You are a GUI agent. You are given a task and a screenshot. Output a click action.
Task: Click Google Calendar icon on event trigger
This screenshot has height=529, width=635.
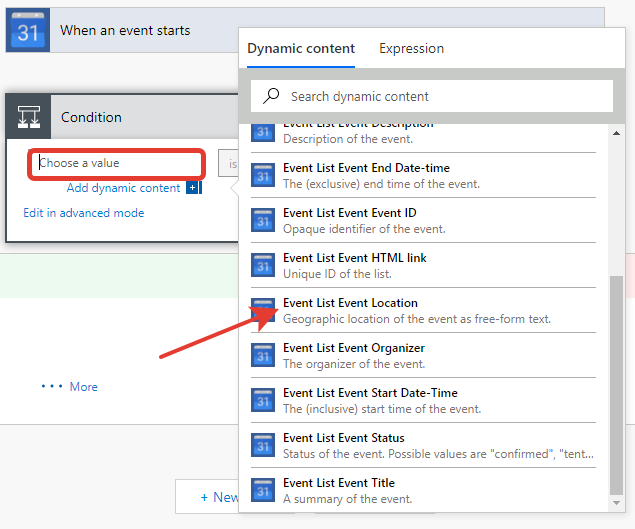(28, 30)
